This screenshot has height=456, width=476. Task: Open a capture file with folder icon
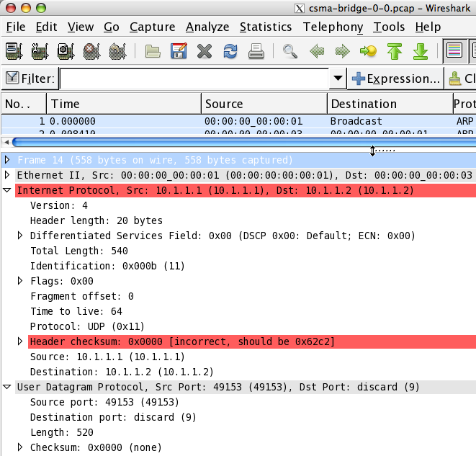pyautogui.click(x=153, y=51)
